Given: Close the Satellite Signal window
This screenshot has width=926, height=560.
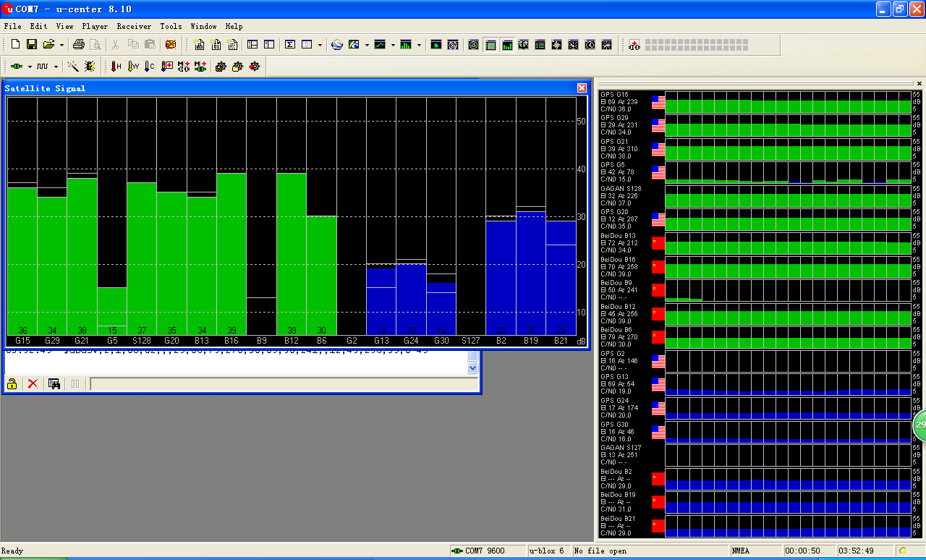Looking at the screenshot, I should pos(582,88).
